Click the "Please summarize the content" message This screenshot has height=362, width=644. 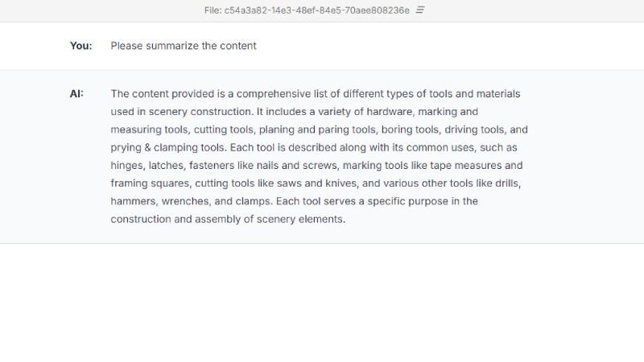point(184,46)
